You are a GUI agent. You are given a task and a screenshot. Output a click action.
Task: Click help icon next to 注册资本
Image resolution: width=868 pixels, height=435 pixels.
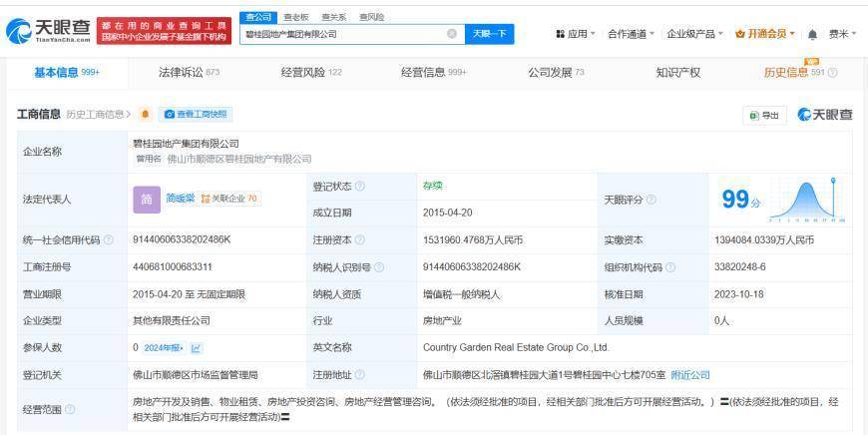(360, 240)
